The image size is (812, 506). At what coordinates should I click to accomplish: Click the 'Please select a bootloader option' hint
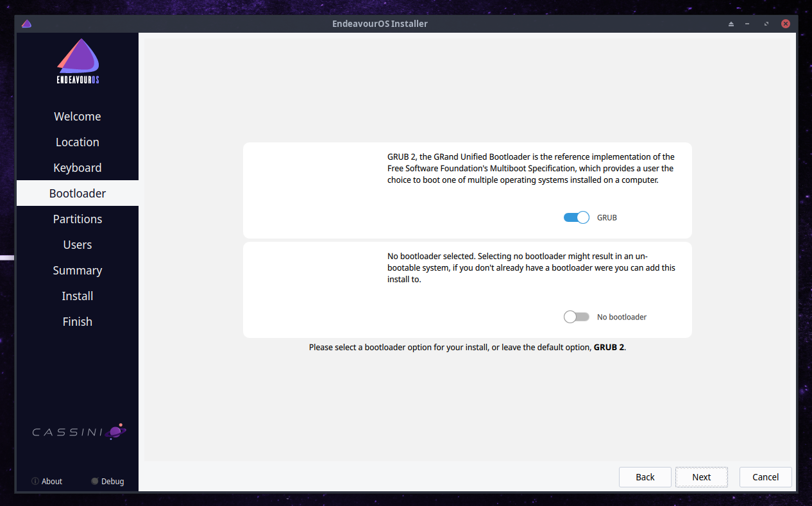pos(468,347)
